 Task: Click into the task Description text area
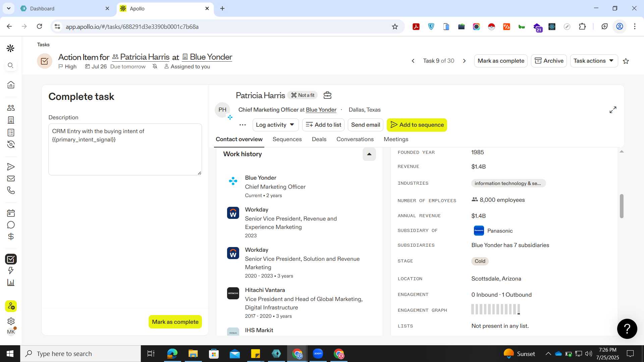[x=125, y=149]
